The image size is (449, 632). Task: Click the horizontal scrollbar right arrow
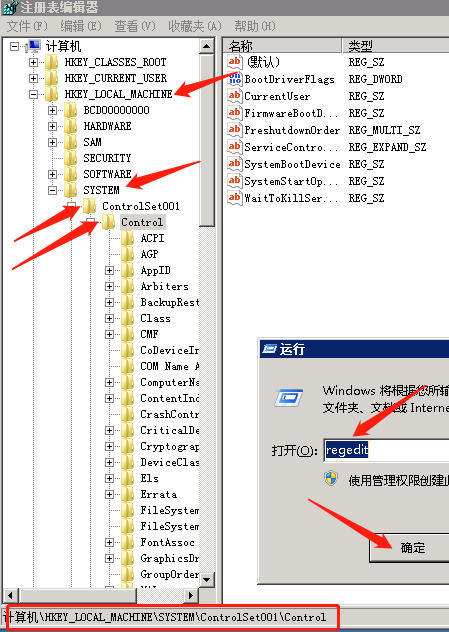(x=191, y=595)
